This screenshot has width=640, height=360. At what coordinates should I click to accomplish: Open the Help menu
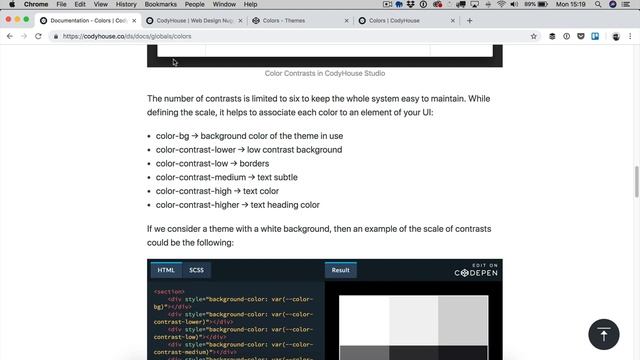[x=250, y=4]
